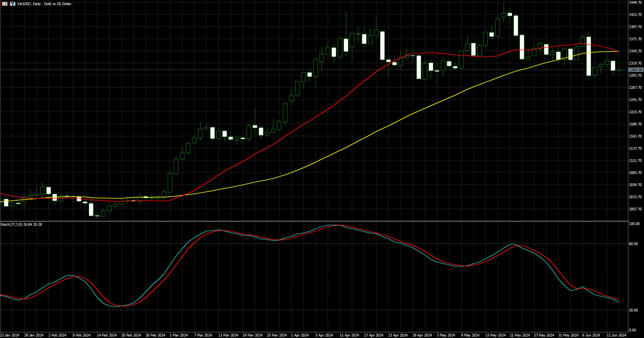Click the 23 Jan 2024 date label
The width and height of the screenshot is (644, 338).
point(10,335)
